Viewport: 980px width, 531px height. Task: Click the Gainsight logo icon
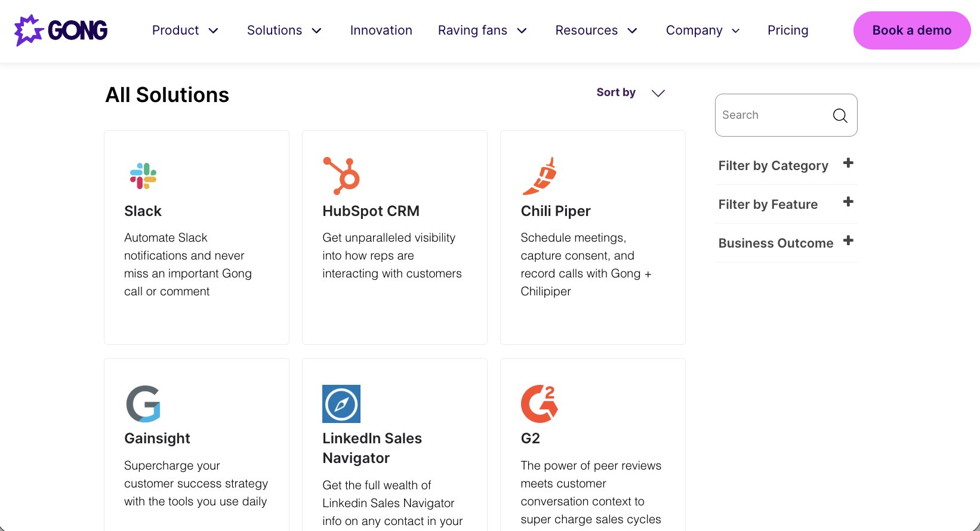click(143, 404)
